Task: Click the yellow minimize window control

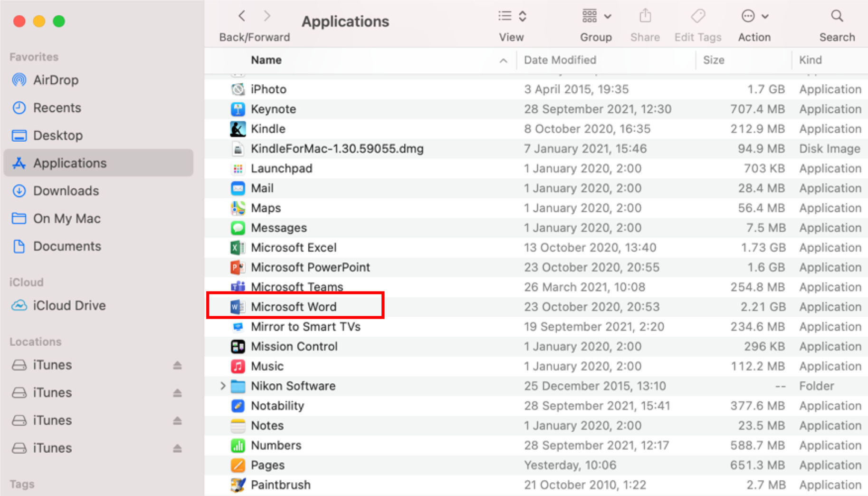Action: coord(39,21)
